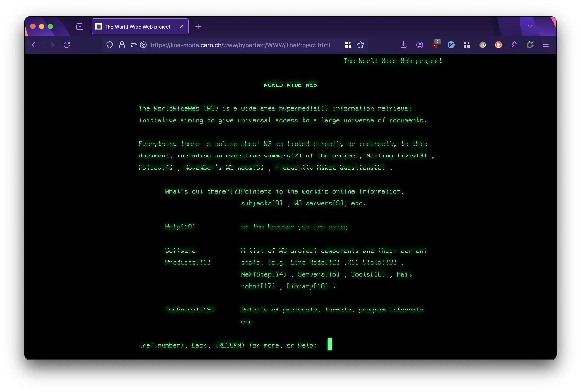Open a new tab with plus button
Viewport: 581px width, 392px height.
click(x=198, y=27)
